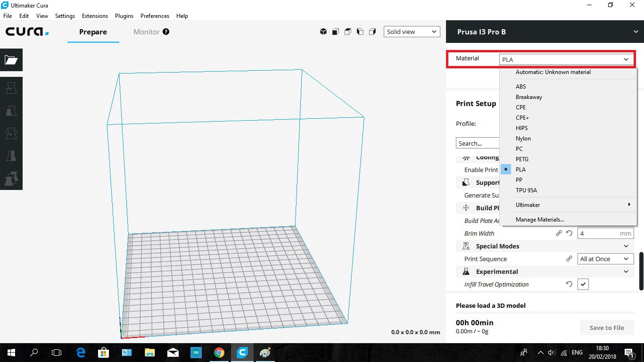Click the Special Modes category icon
This screenshot has height=362, width=644.
coord(466,246)
